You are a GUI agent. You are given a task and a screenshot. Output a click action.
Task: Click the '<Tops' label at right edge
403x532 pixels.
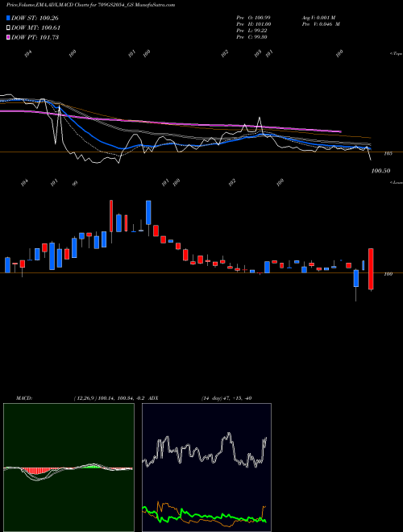coord(397,54)
